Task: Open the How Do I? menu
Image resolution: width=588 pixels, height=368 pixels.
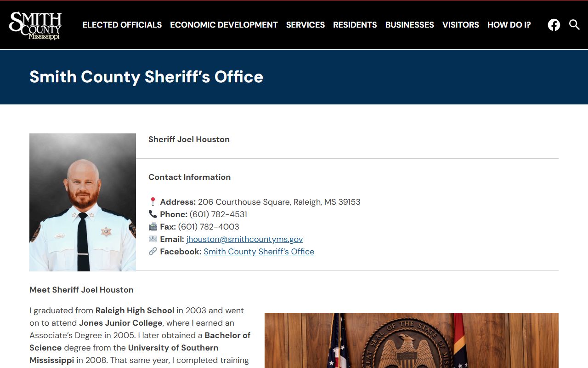Action: pyautogui.click(x=509, y=25)
